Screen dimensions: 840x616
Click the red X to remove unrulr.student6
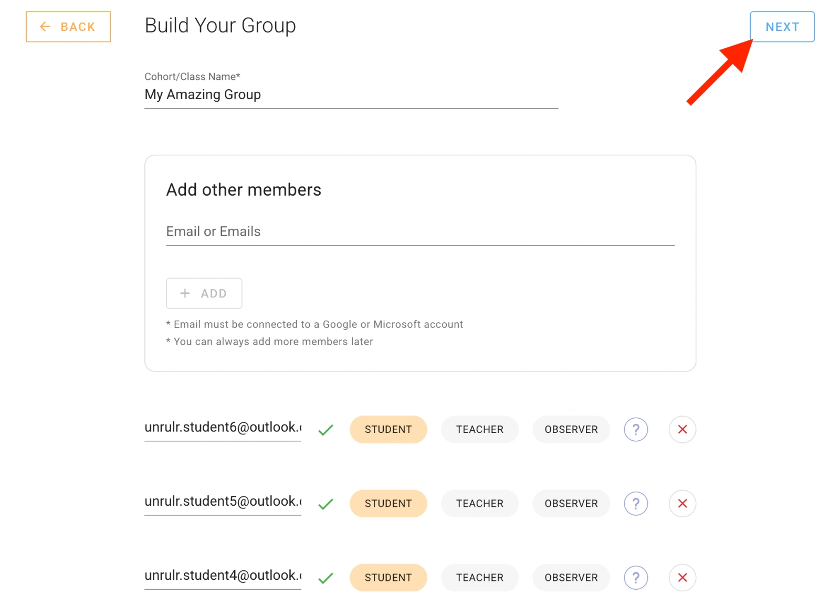(682, 429)
